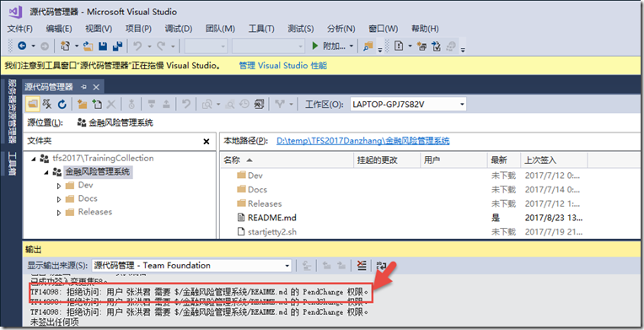This screenshot has width=644, height=330.
Task: Expand the Dev folder in tree
Action: point(59,186)
